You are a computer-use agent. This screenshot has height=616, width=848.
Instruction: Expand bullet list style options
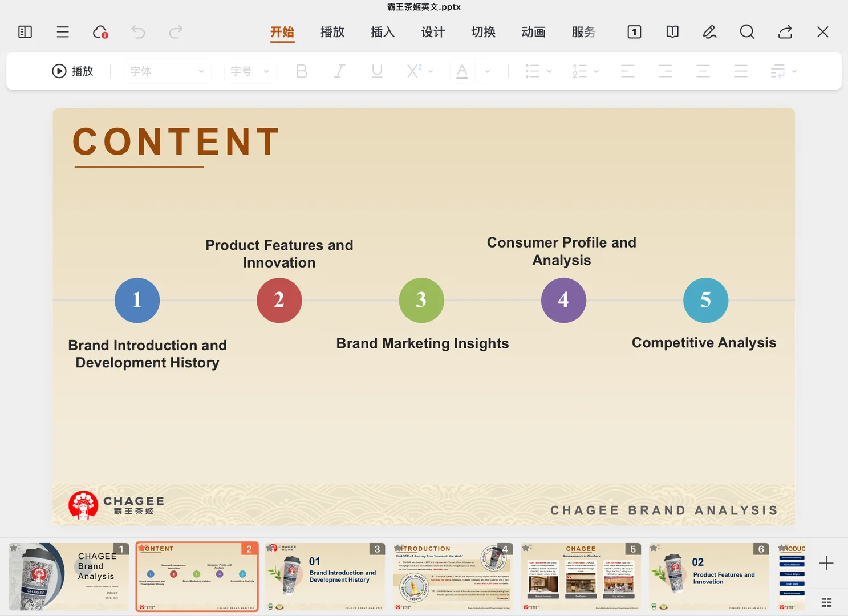(549, 71)
